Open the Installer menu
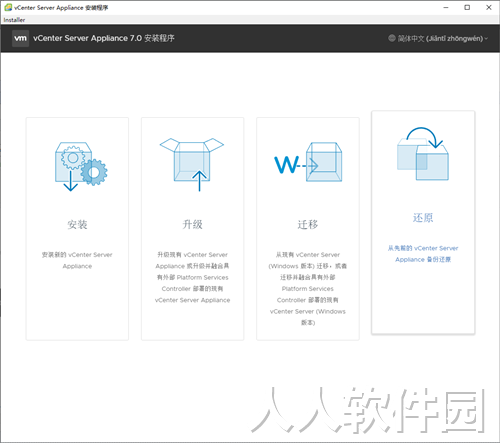500x443 pixels. 14,20
